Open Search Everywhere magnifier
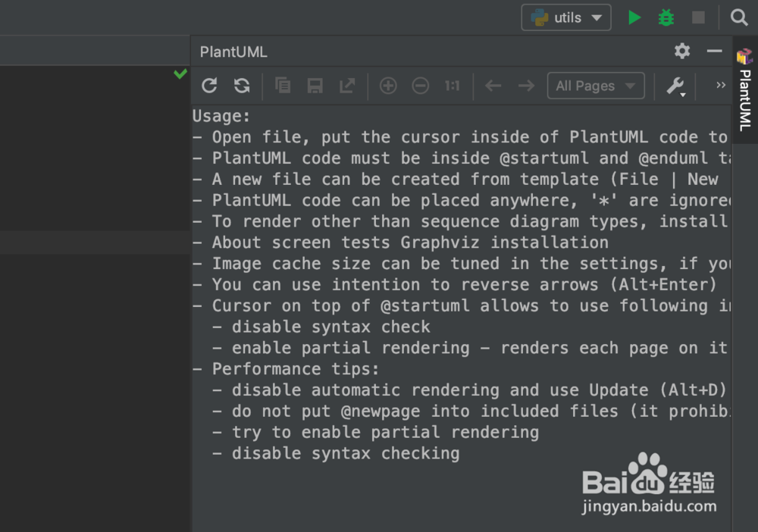Image resolution: width=758 pixels, height=532 pixels. point(739,17)
